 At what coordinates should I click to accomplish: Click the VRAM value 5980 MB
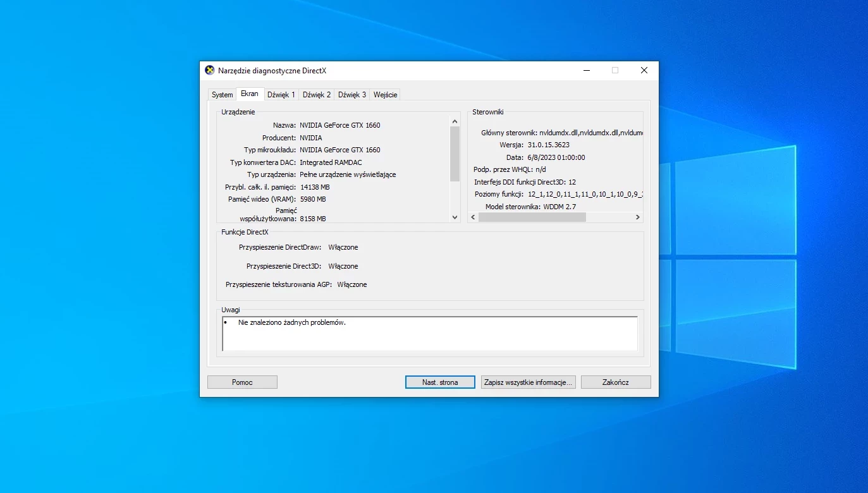point(313,199)
